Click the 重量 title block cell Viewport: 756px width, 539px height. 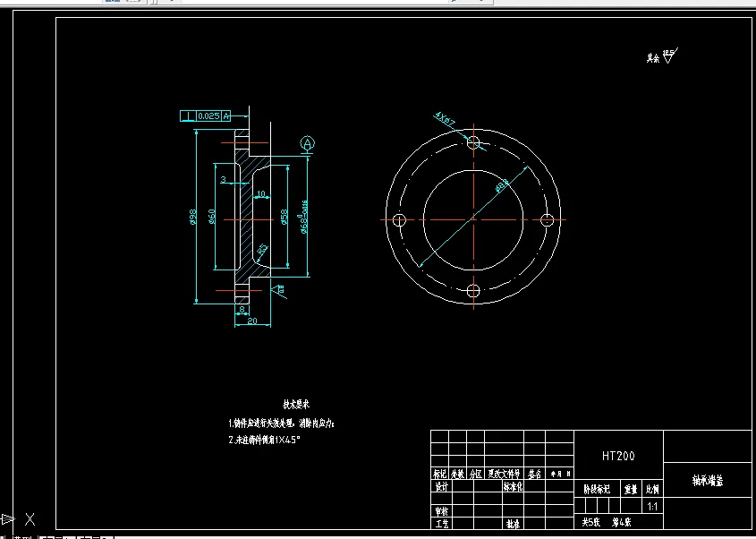631,489
